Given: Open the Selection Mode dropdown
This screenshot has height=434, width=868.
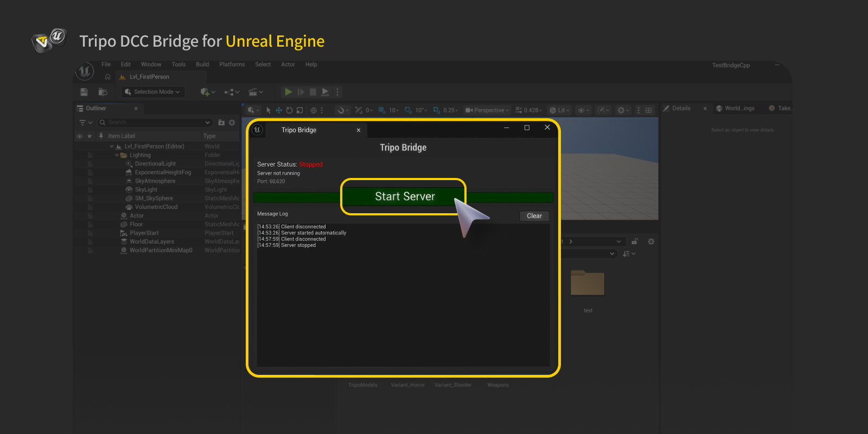Looking at the screenshot, I should click(153, 92).
